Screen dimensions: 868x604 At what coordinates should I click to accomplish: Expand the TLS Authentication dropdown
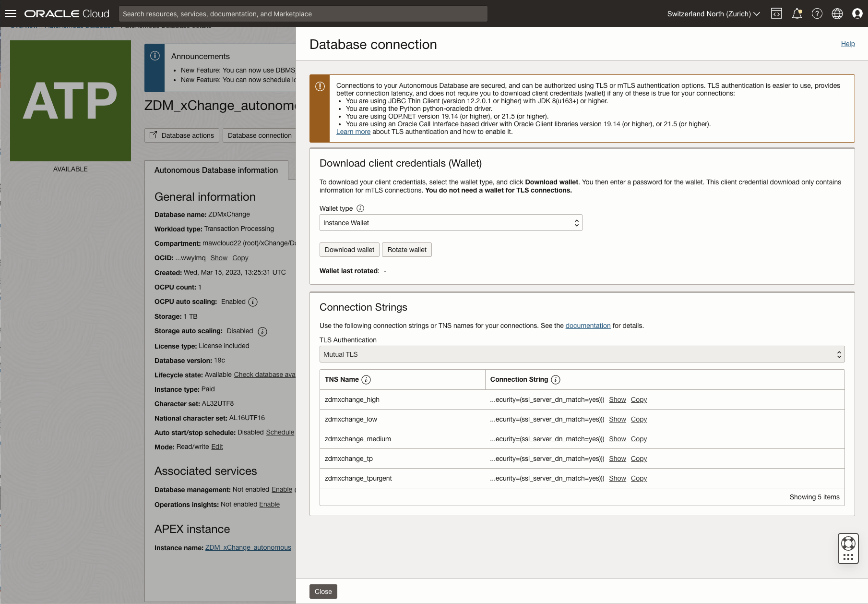pos(582,354)
